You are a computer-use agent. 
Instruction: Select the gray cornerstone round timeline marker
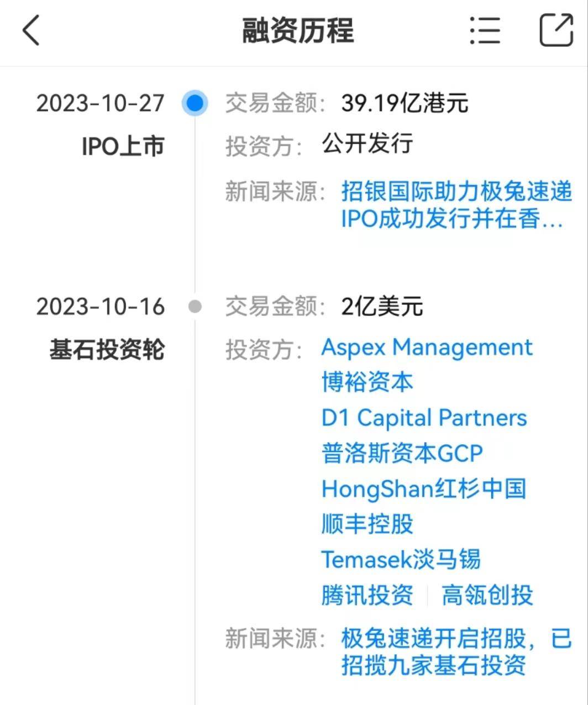pos(195,306)
